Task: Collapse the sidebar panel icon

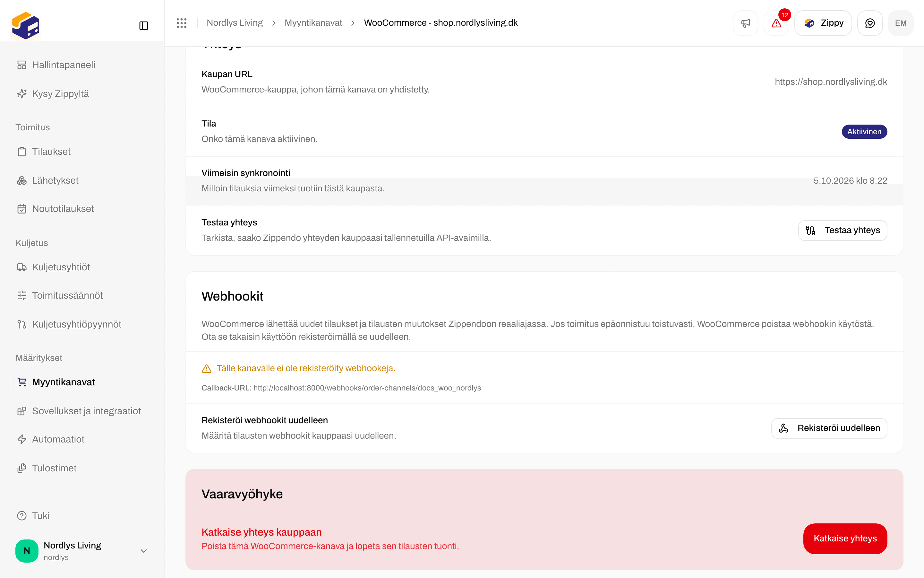Action: 143,26
